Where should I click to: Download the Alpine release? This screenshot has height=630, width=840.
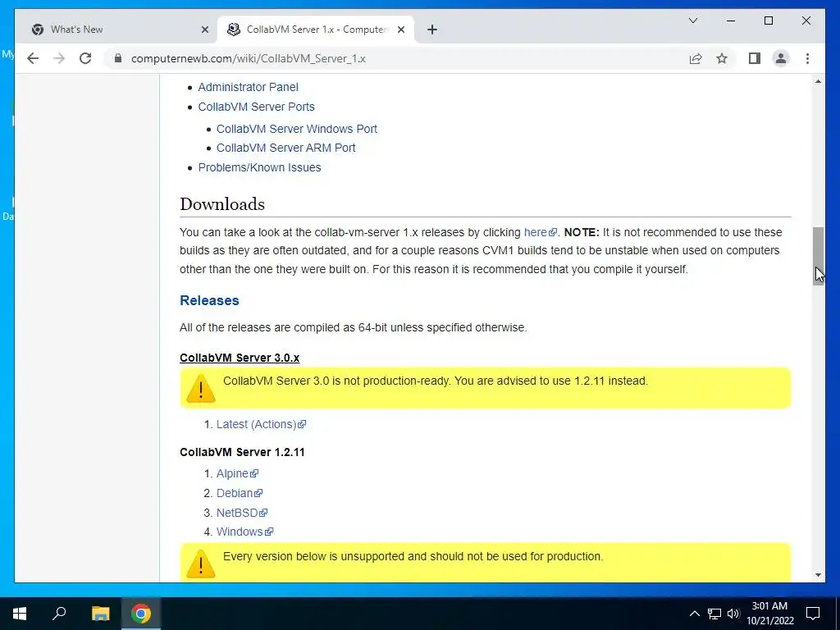pos(237,473)
